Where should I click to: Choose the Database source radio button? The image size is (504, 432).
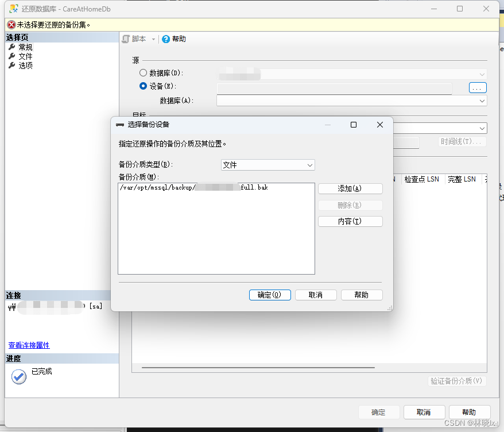[143, 73]
